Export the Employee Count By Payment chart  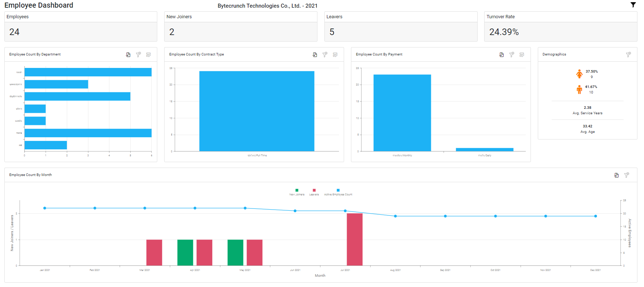pos(501,55)
